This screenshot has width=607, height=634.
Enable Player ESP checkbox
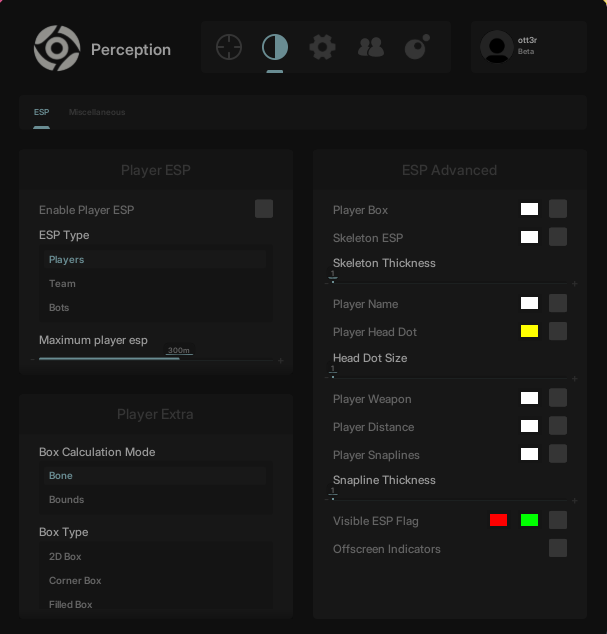click(x=264, y=209)
